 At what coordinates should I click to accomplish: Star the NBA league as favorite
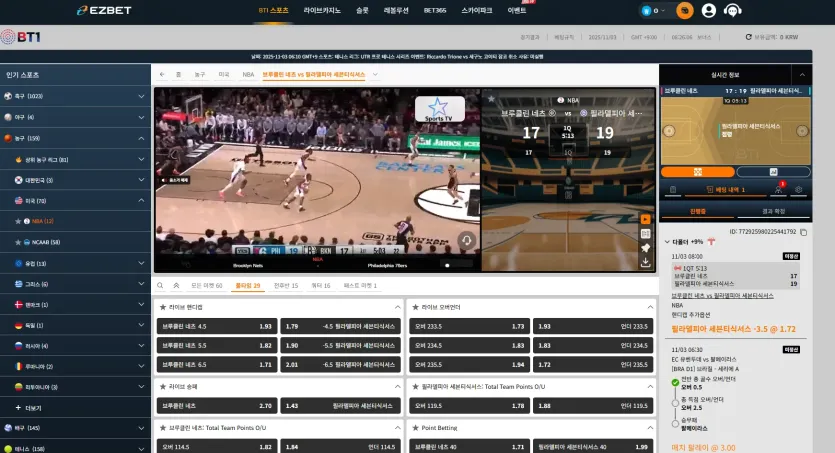[18, 221]
